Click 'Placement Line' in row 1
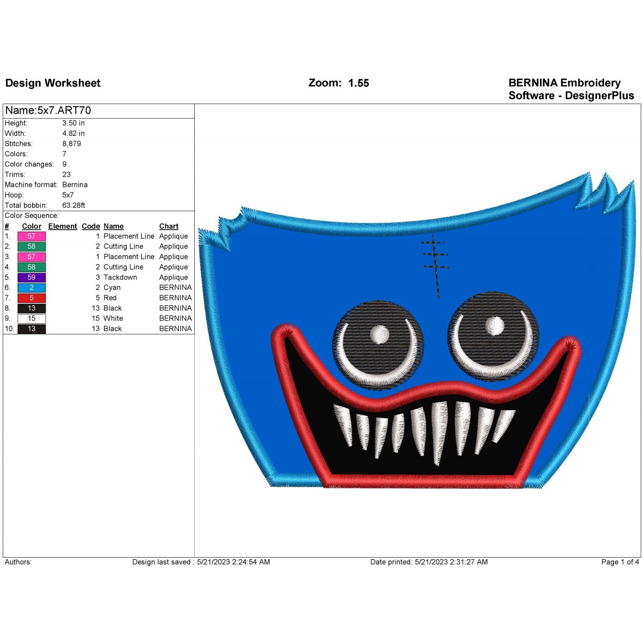The height and width of the screenshot is (644, 644). 129,236
